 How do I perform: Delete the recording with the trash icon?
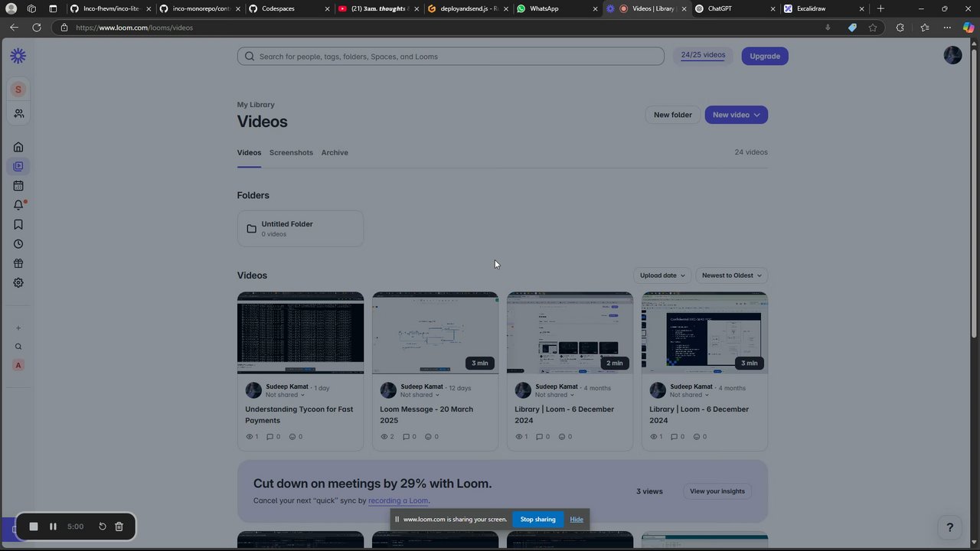tap(119, 527)
